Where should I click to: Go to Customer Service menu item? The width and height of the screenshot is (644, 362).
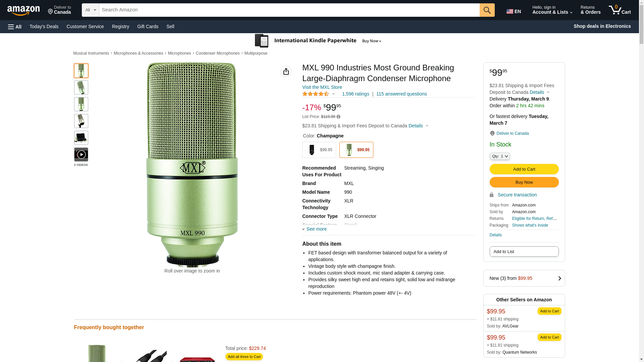[85, 26]
